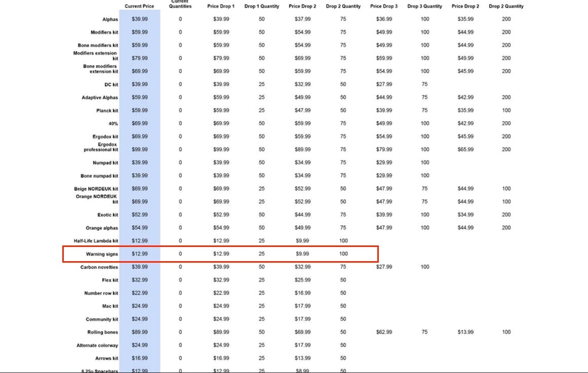The height and width of the screenshot is (373, 588).
Task: Click the "Warning signs" row label
Action: coord(102,254)
